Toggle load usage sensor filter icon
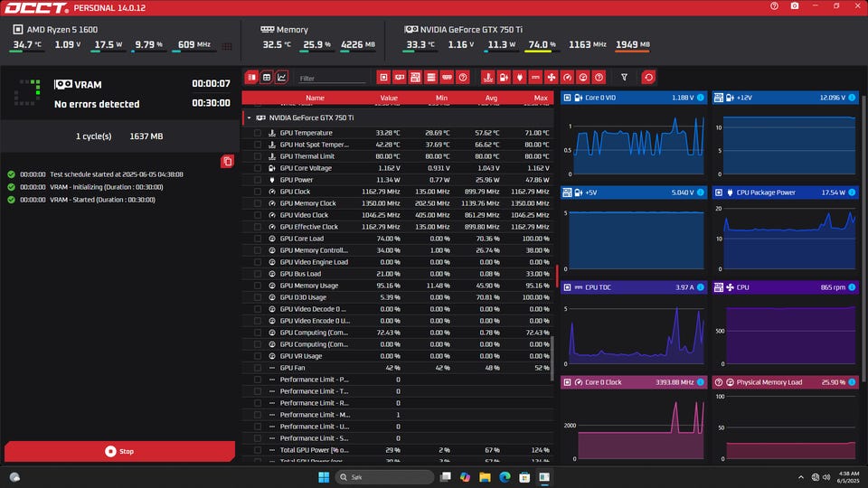868x488 pixels. tap(583, 78)
